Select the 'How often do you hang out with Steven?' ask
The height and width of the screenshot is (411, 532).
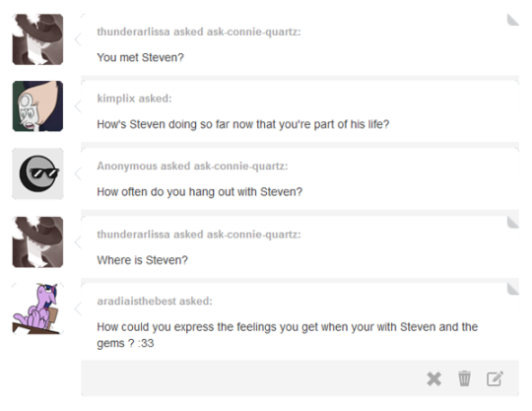[199, 192]
